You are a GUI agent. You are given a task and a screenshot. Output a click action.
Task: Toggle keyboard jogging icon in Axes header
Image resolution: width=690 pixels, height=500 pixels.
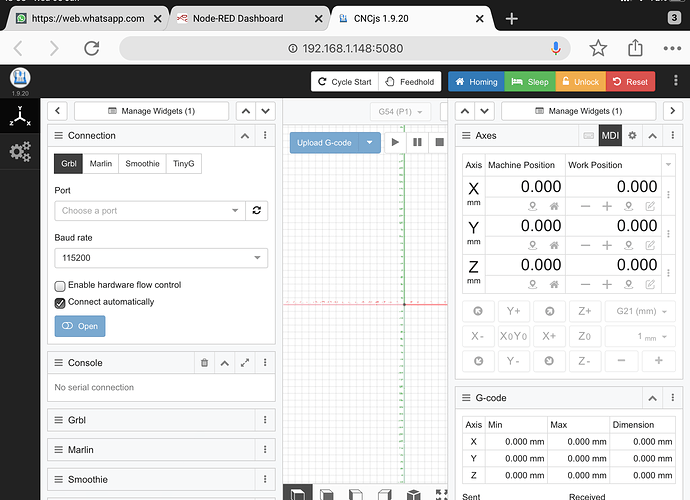[588, 136]
